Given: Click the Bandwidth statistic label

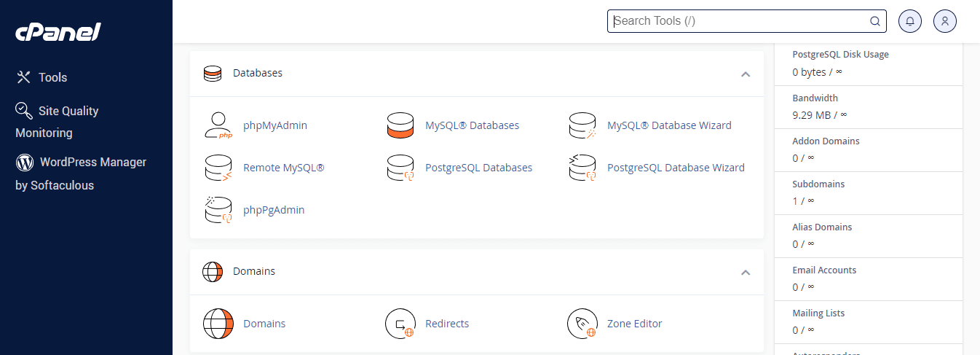Looking at the screenshot, I should point(815,98).
